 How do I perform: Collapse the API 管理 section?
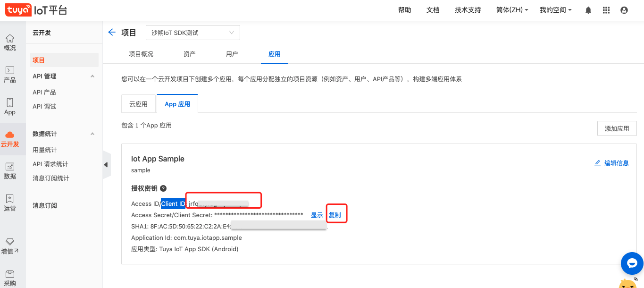pos(92,76)
